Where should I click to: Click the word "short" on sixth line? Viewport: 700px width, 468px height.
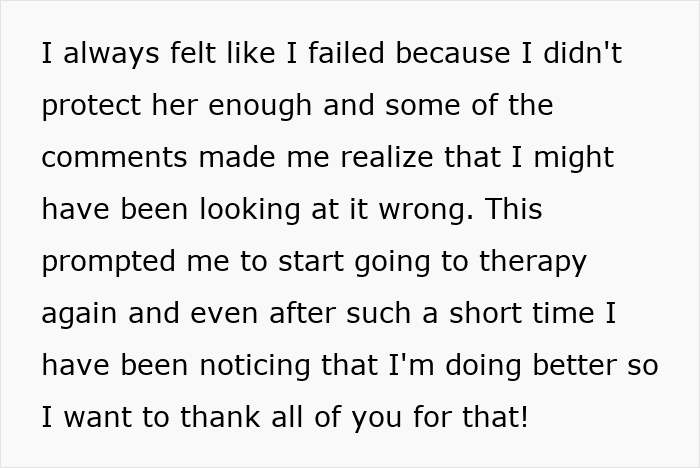tap(479, 313)
